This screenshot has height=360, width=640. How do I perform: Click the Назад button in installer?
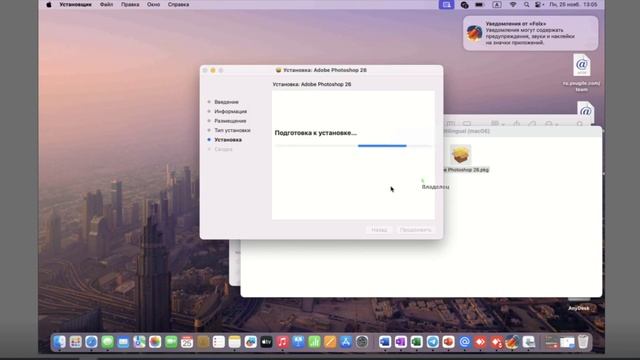click(379, 230)
